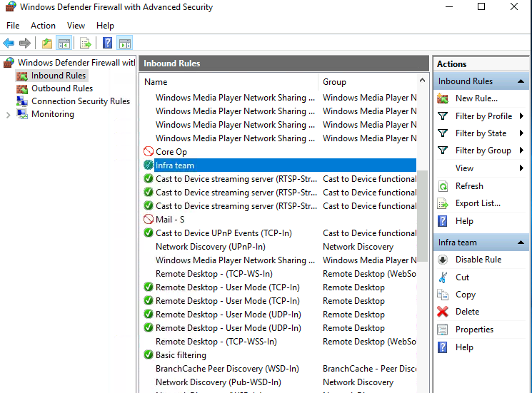This screenshot has height=393, width=532.
Task: Click the rules list scroll-up arrow
Action: (x=422, y=81)
